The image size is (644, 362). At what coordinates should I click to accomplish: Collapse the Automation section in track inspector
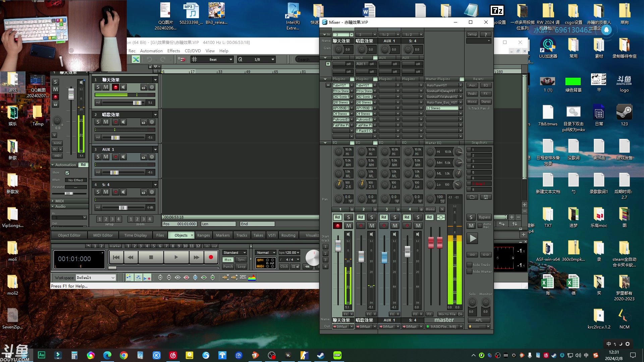point(53,165)
